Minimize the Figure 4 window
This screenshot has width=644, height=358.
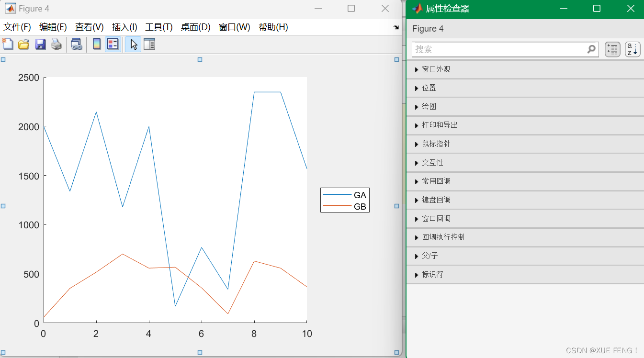click(318, 9)
